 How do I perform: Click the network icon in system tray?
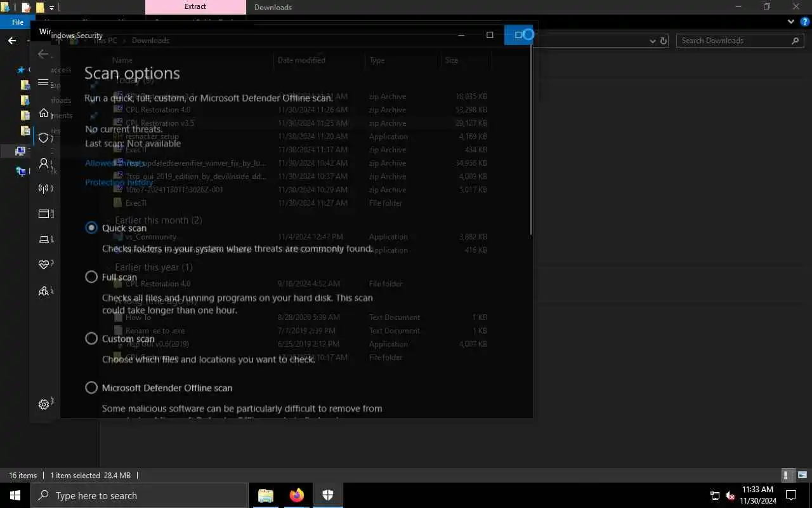coord(715,495)
